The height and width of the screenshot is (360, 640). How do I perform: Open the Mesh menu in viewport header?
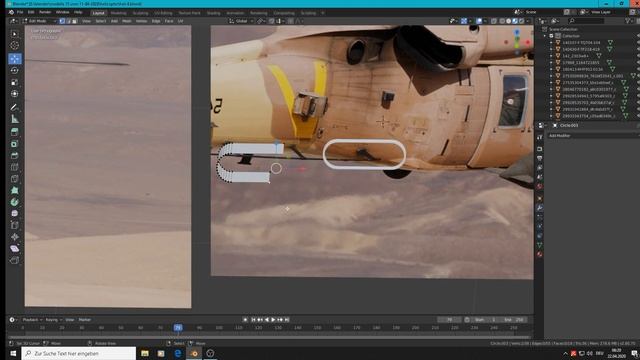127,21
